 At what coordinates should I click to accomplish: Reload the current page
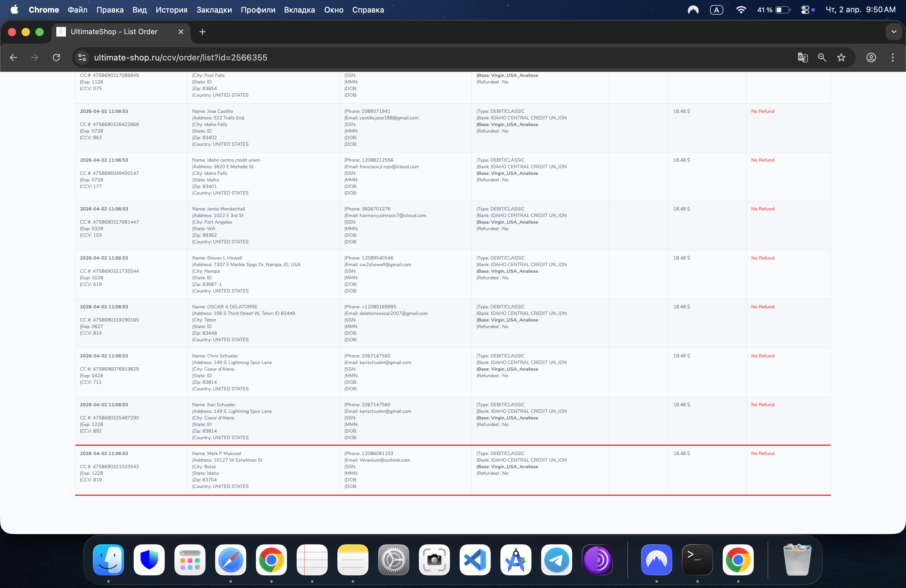point(56,57)
